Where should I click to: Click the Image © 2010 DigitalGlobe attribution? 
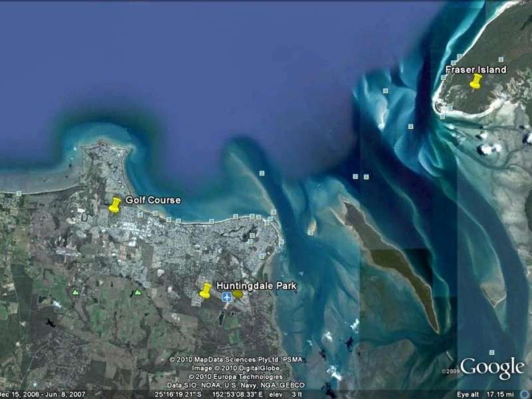pyautogui.click(x=236, y=368)
